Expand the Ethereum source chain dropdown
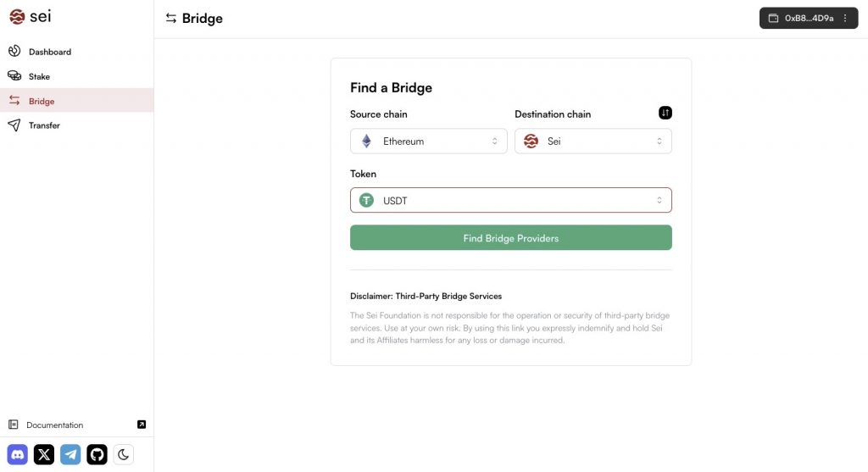Viewport: 868px width, 472px height. coord(428,142)
